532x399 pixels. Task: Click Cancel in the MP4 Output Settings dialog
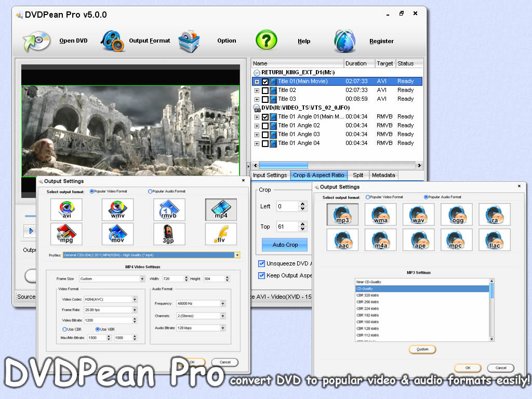pyautogui.click(x=225, y=362)
